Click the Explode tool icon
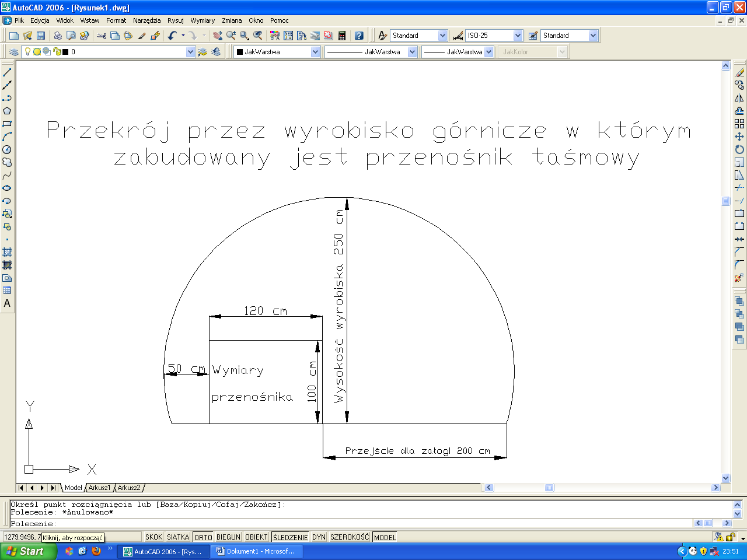Screen dimensions: 747x560 click(739, 278)
